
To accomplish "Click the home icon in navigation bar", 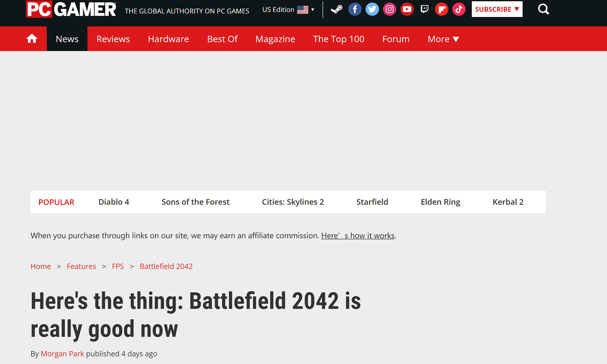I will (32, 38).
